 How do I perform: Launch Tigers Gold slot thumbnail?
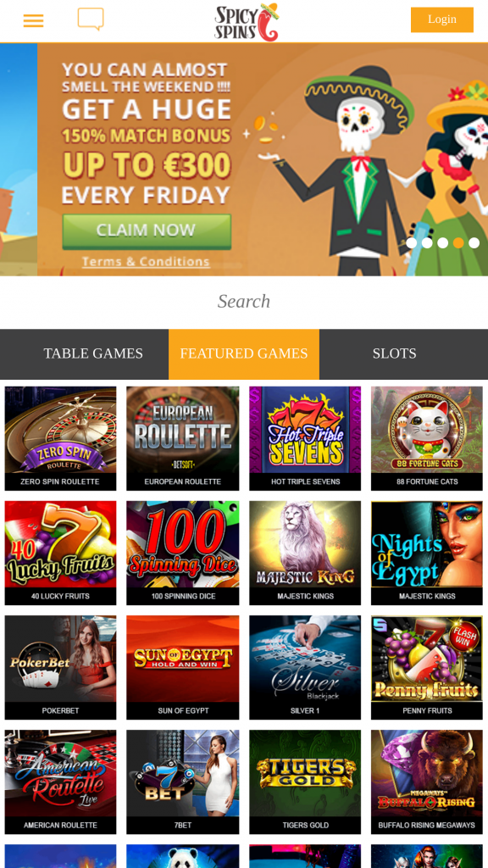[x=305, y=782]
